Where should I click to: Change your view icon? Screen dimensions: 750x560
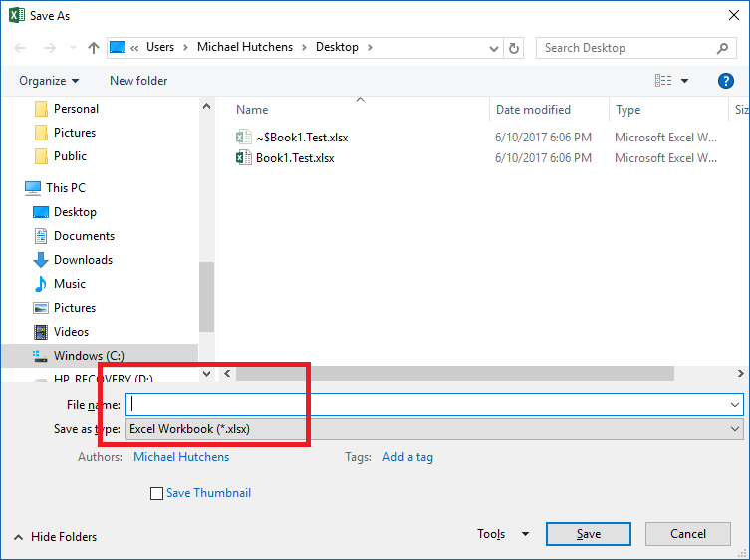click(x=663, y=81)
